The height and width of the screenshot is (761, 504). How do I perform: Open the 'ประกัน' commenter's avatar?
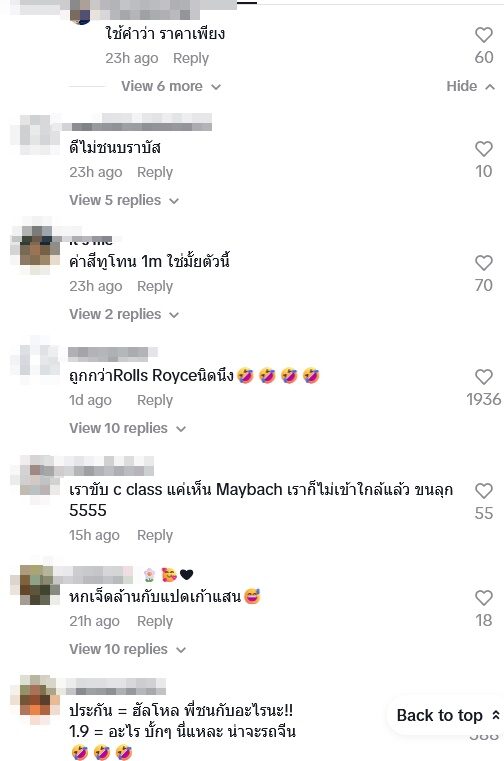click(x=36, y=695)
